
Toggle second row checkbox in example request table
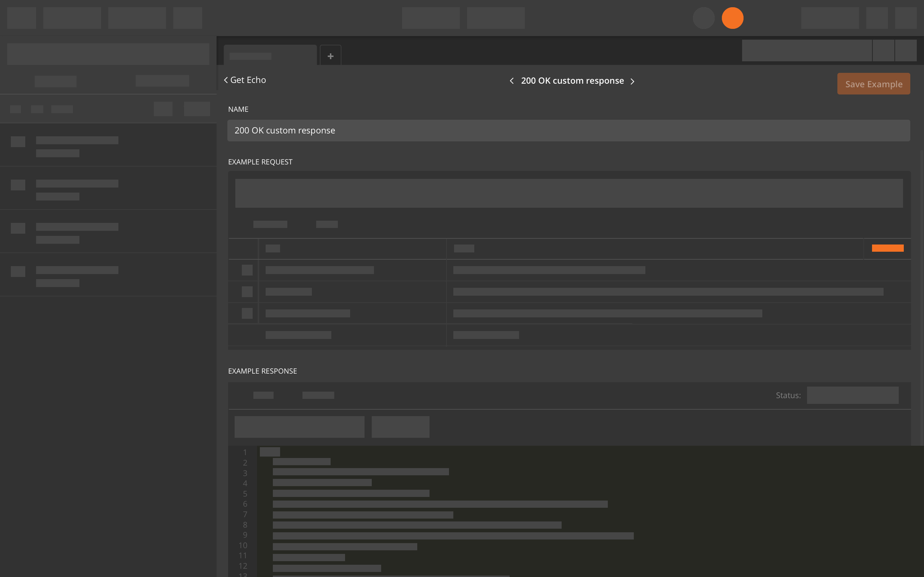point(247,292)
